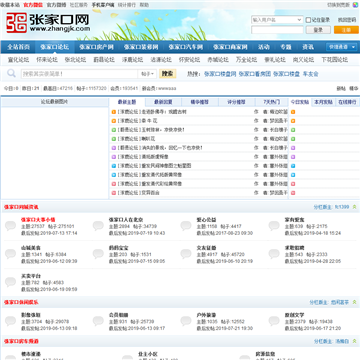Switch to the 在线排行 tab
Screen dimensions: 360x360
[347, 102]
